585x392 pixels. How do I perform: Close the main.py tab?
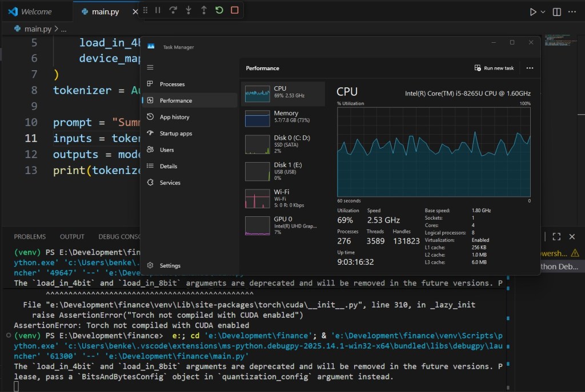click(x=135, y=12)
